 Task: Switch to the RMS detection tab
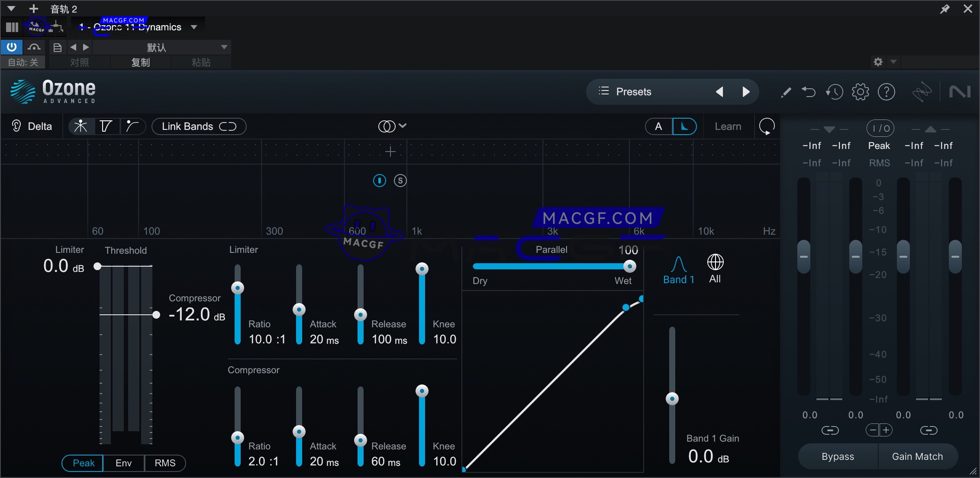pos(165,463)
